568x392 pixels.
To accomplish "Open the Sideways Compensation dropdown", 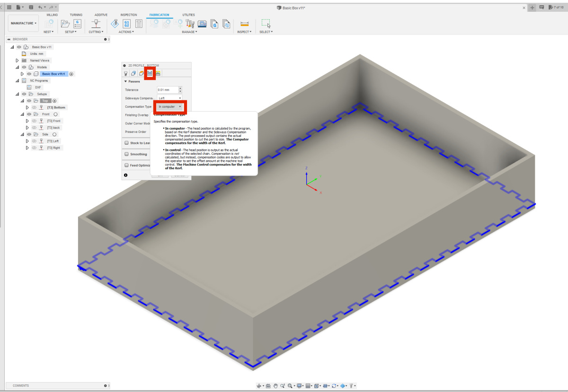I will coord(169,98).
